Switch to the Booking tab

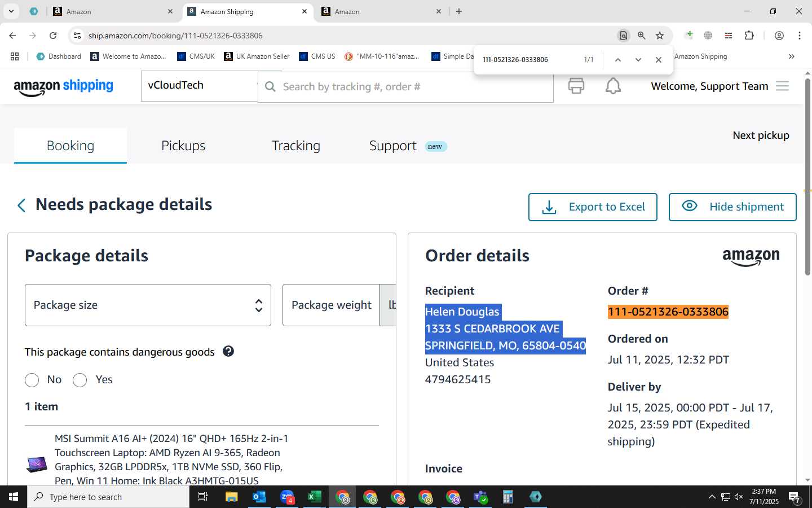(70, 146)
